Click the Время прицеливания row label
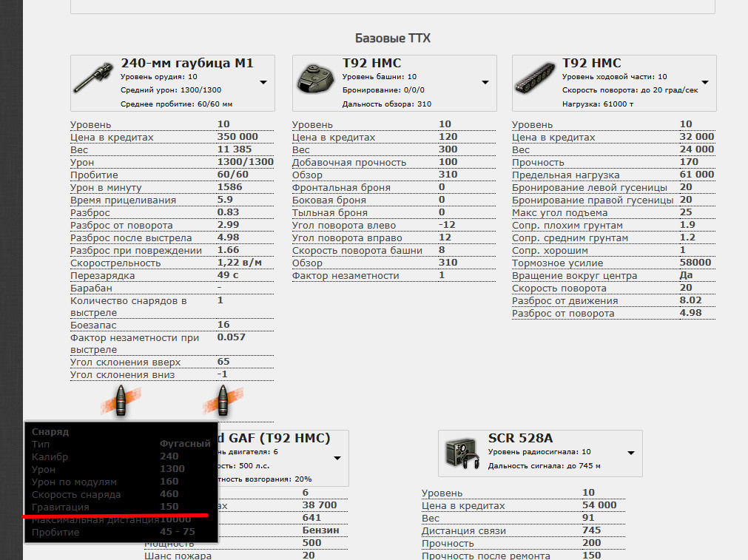This screenshot has width=748, height=560. click(x=123, y=200)
